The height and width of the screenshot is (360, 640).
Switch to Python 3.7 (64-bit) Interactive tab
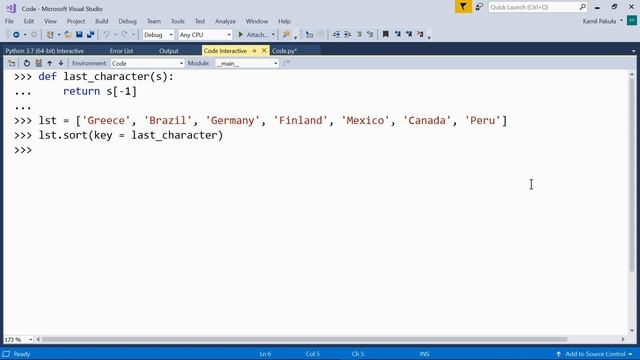44,51
